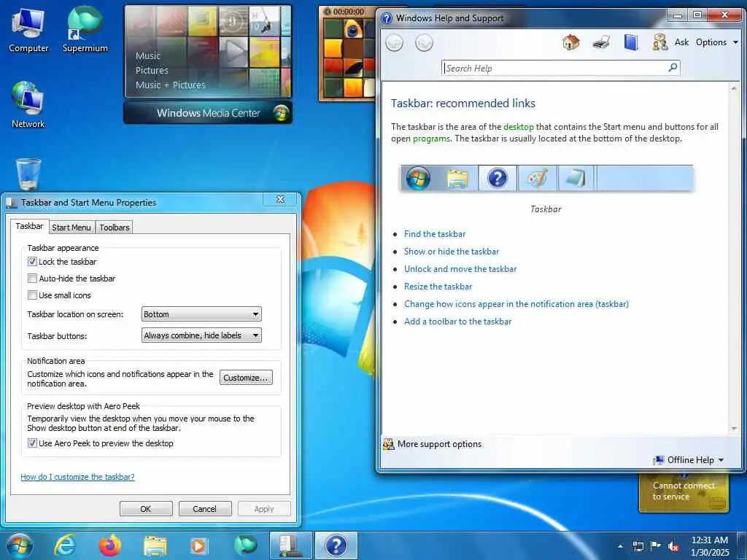Open the 'Find the taskbar' link
Viewport: 747px width, 560px height.
point(435,234)
